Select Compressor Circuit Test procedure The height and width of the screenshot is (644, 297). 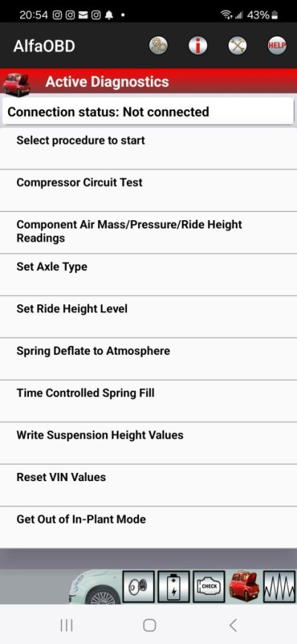[148, 190]
